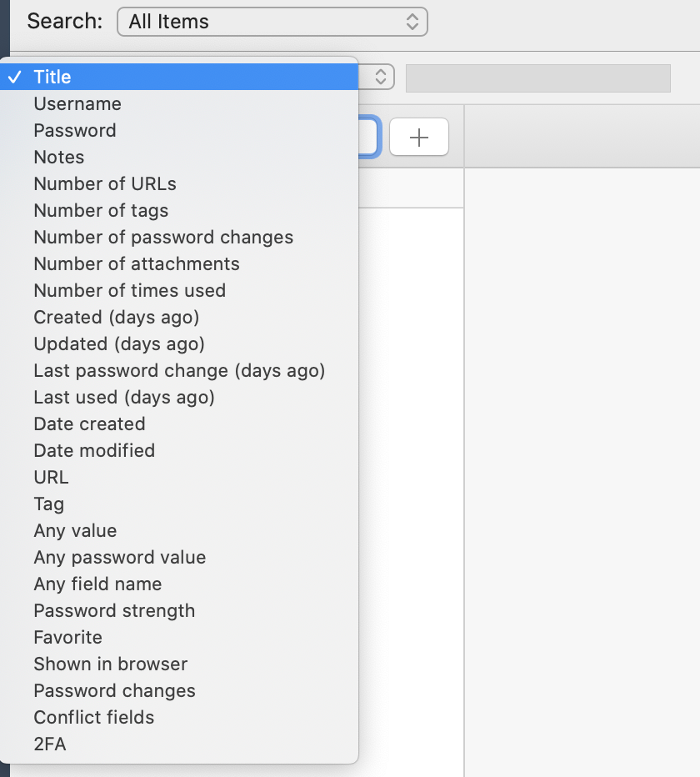Viewport: 700px width, 777px height.
Task: Choose Number of password changes
Action: [x=163, y=238]
